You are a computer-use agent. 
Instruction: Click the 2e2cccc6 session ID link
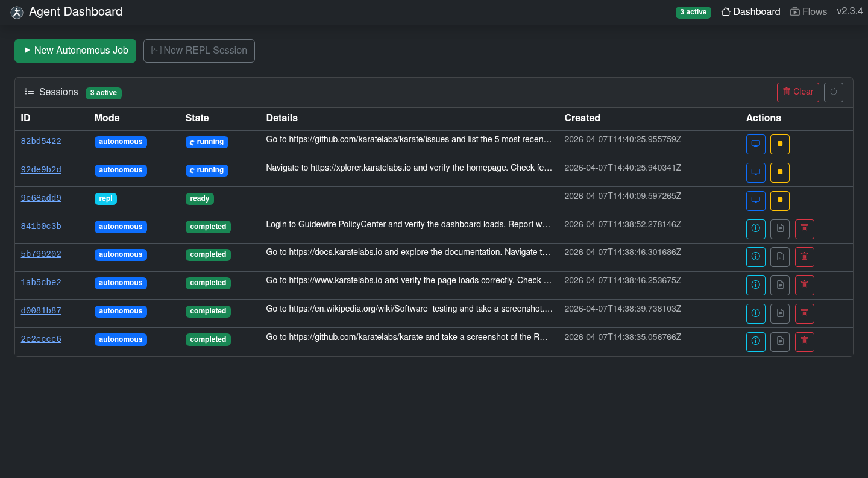(41, 339)
